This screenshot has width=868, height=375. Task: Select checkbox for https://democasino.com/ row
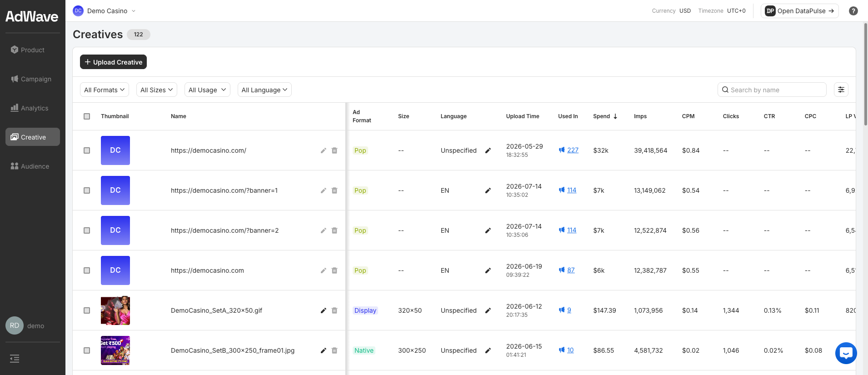pyautogui.click(x=87, y=150)
